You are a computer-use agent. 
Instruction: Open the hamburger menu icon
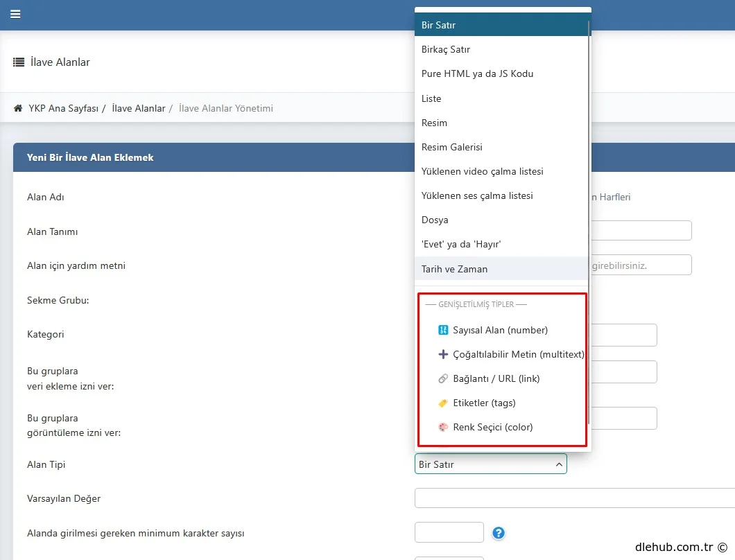tap(15, 14)
